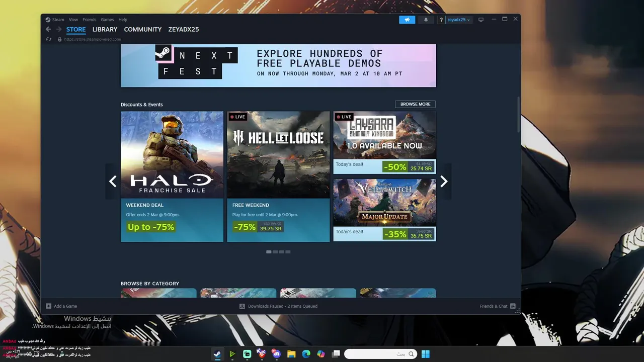This screenshot has width=644, height=362.
Task: Open the View menu
Action: (x=73, y=20)
